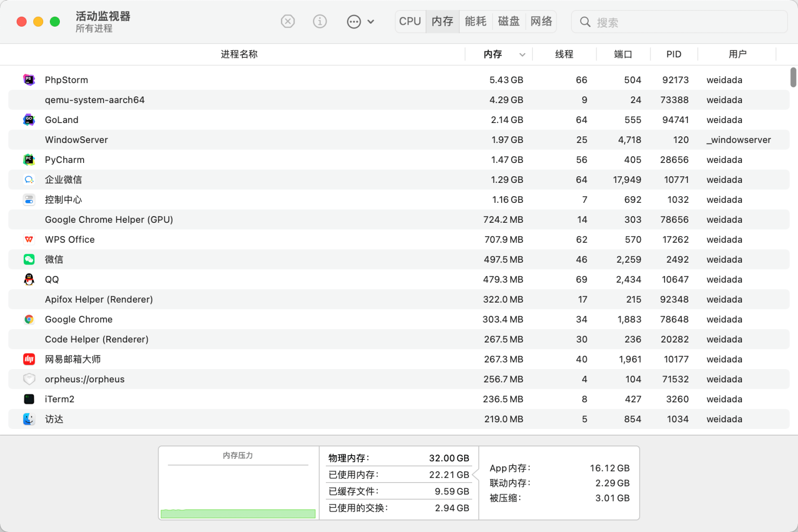798x532 pixels.
Task: Expand the more-actions dropdown chevron
Action: [371, 22]
